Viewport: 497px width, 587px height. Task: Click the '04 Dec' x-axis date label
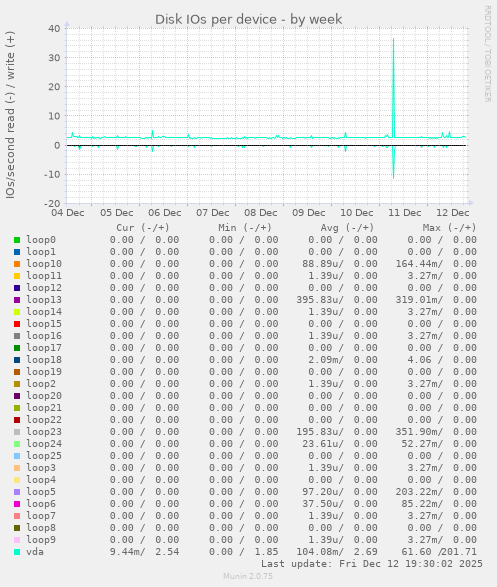click(68, 213)
